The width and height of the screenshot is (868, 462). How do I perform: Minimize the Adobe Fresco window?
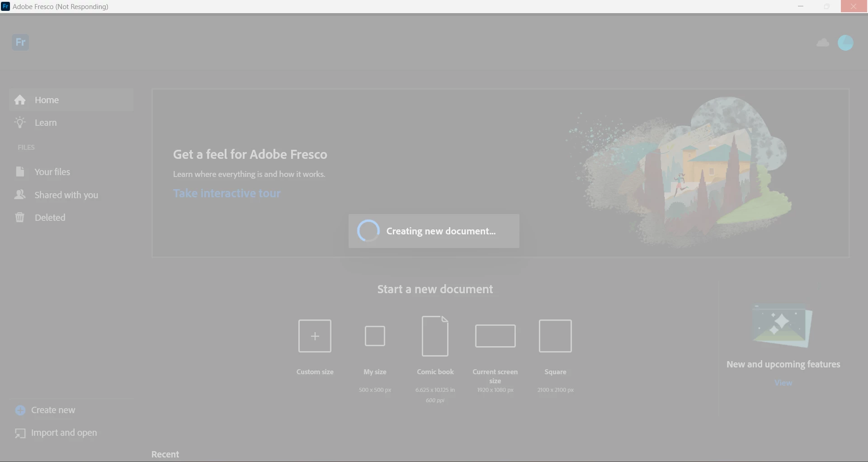(801, 6)
